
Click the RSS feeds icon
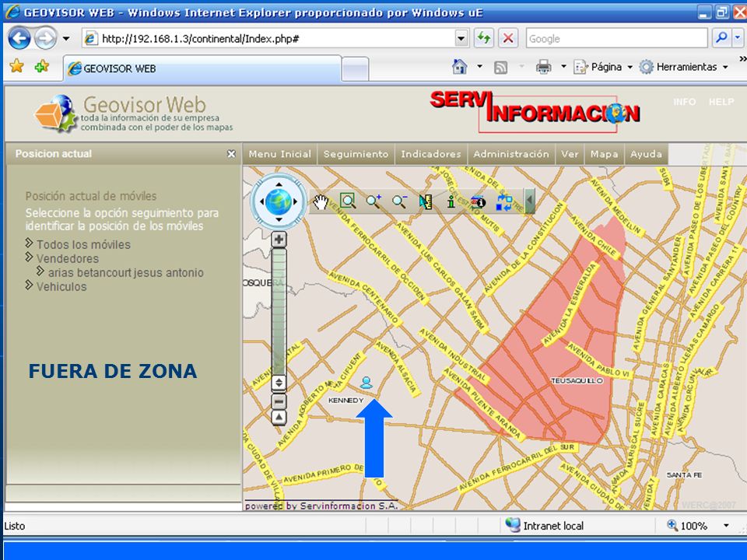tap(500, 67)
